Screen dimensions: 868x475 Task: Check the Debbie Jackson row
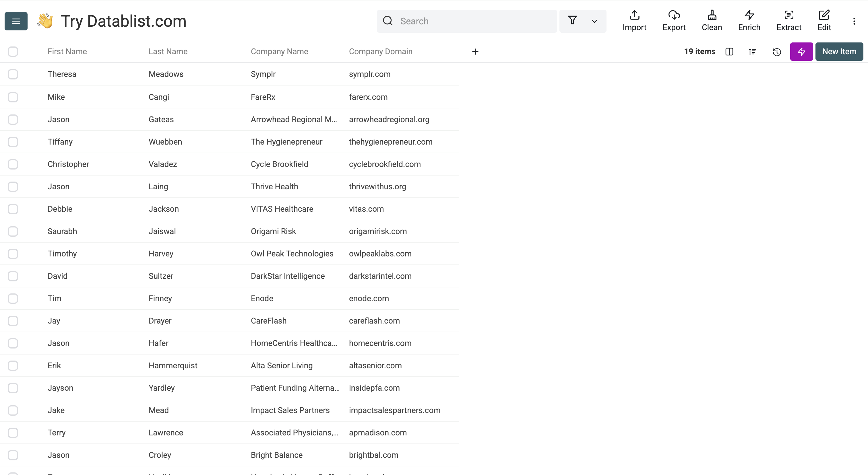pos(13,209)
